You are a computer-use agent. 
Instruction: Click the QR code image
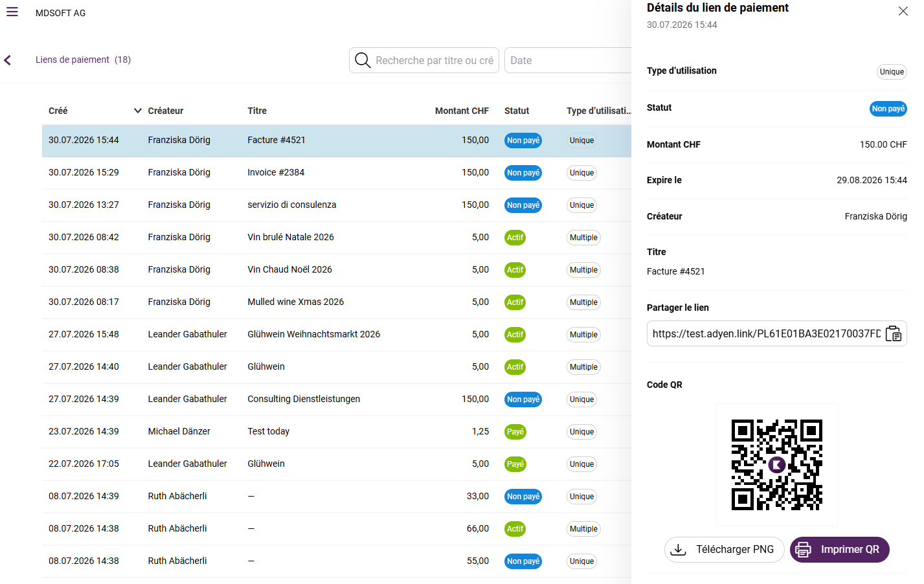[776, 464]
